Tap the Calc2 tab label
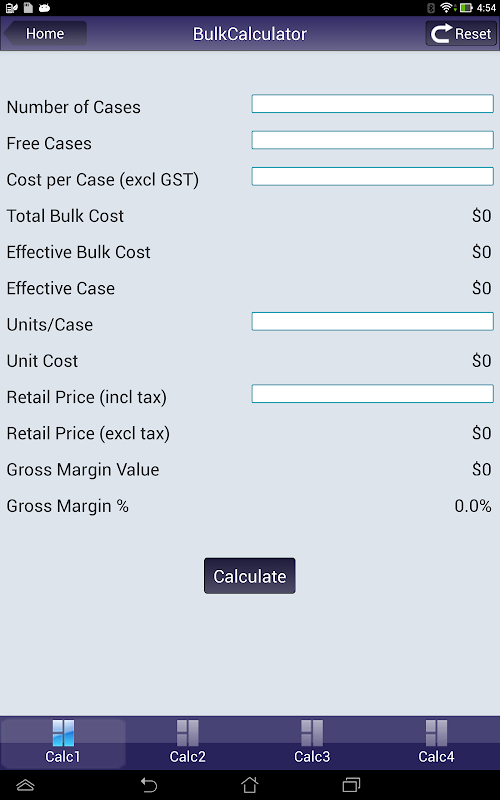Screen dimensions: 500x800 [187, 756]
